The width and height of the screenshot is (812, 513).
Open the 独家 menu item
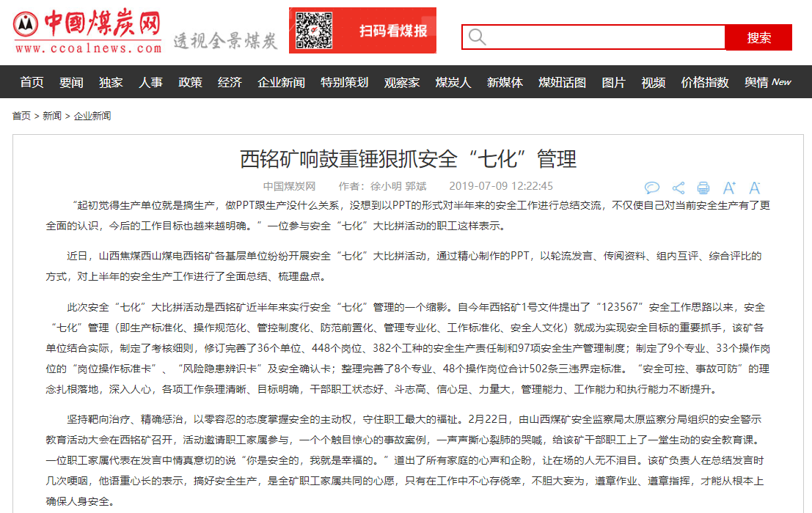tap(111, 82)
